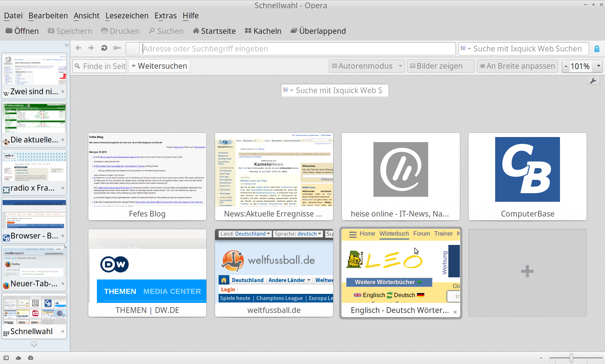Select the Schnellwahl tab

click(x=34, y=316)
